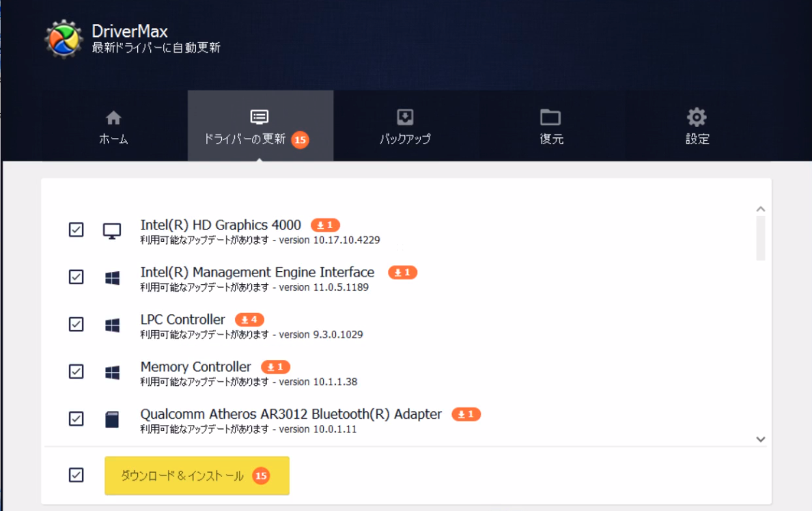The width and height of the screenshot is (812, 511).
Task: Click version 10.1.1.38 text
Action: (x=318, y=382)
